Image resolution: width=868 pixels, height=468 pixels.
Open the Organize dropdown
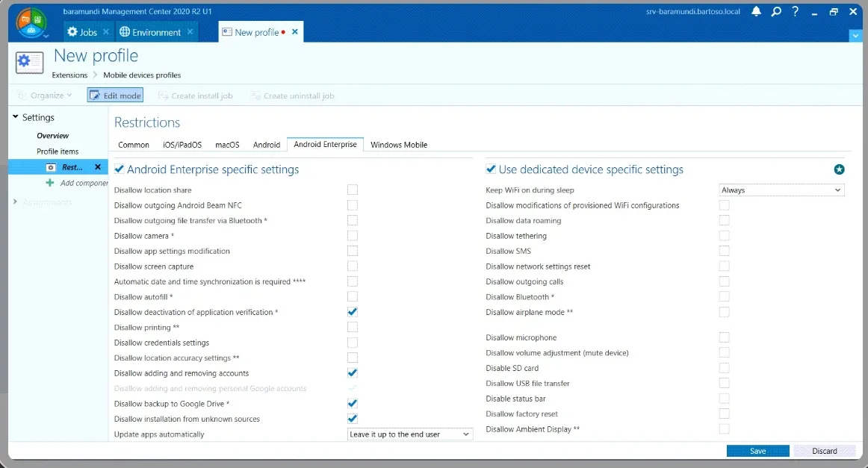tap(46, 95)
